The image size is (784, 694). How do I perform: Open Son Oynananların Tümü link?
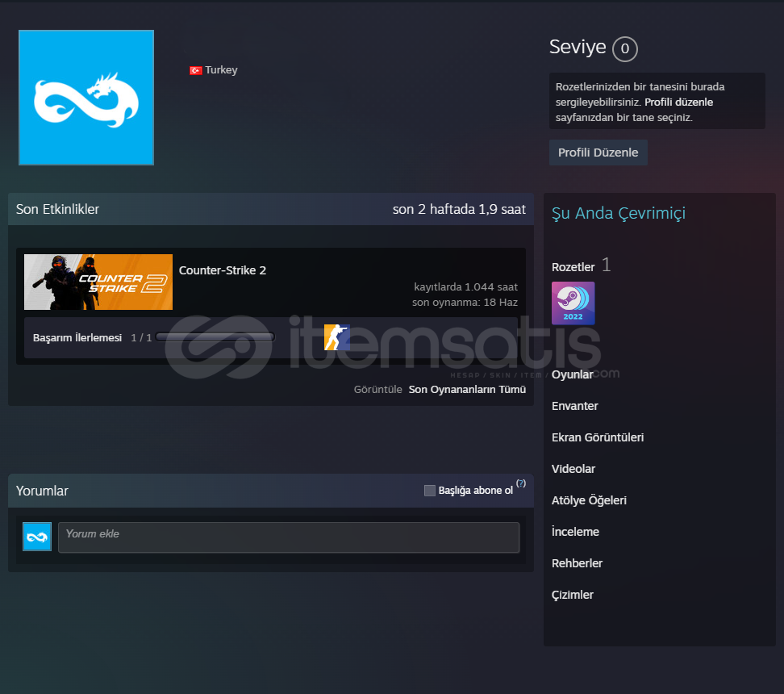[467, 389]
